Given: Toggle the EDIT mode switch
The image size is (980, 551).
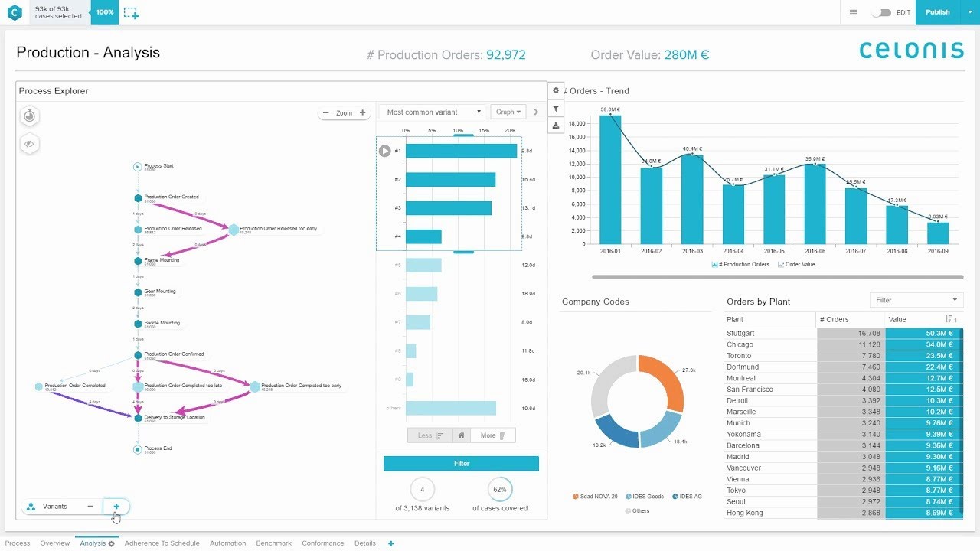Looking at the screenshot, I should pyautogui.click(x=881, y=12).
